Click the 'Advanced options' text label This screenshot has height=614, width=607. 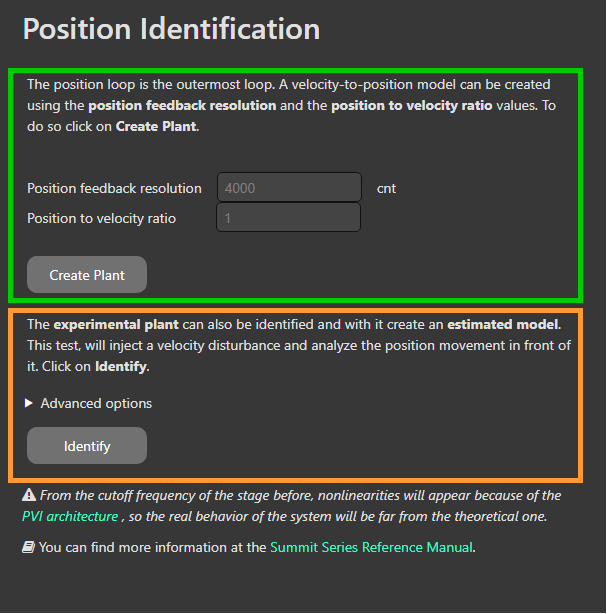pos(96,403)
